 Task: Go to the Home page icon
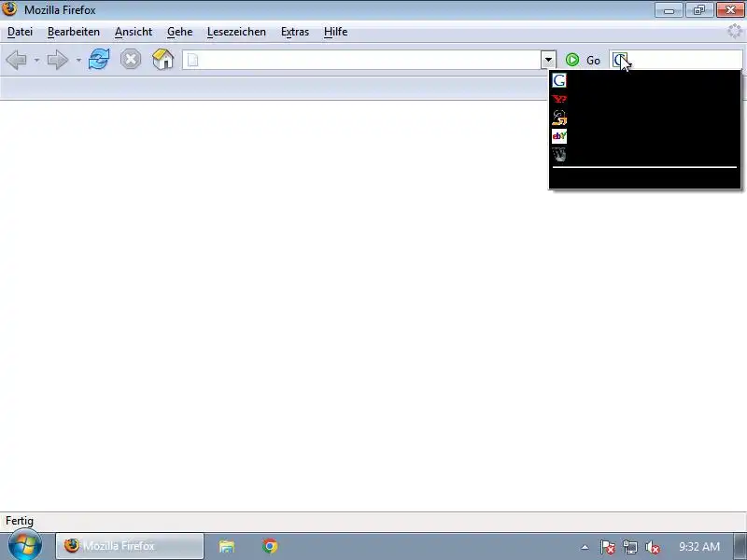162,60
